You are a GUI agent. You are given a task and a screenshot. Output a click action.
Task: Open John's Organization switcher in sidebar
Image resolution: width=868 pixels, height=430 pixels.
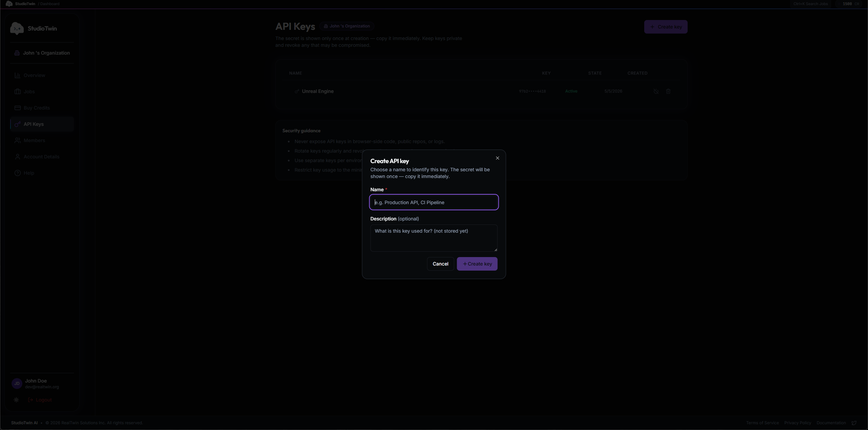42,53
